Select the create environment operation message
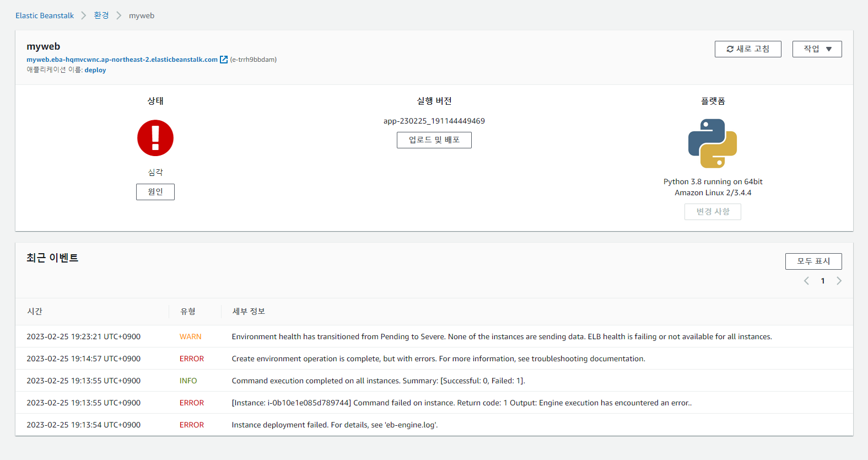This screenshot has height=460, width=868. [x=439, y=359]
